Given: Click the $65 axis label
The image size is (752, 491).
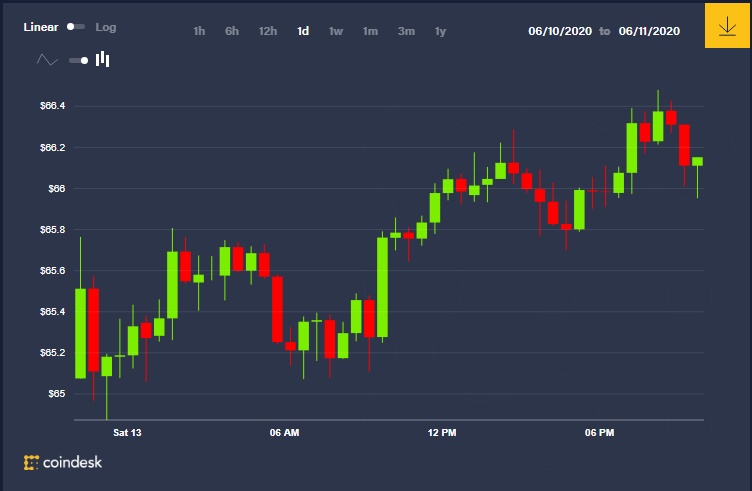Looking at the screenshot, I should click(57, 394).
